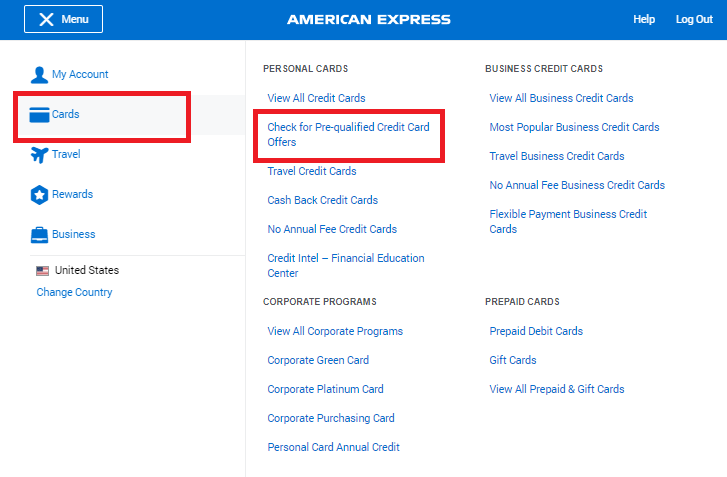Select the Help link in header
The image size is (727, 477).
coord(644,19)
